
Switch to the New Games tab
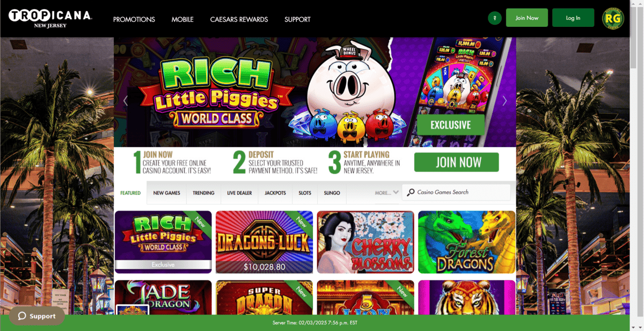(x=166, y=193)
